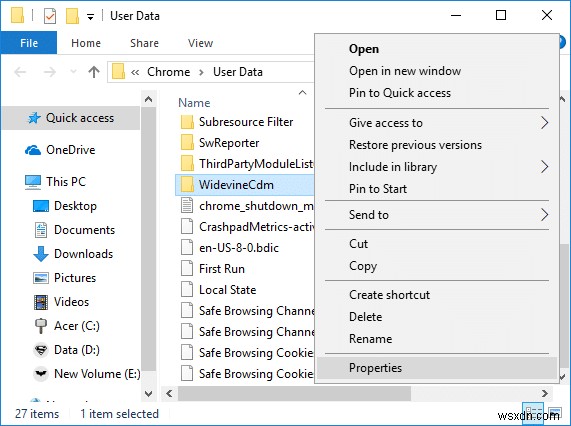This screenshot has height=426, width=571.
Task: Choose Rename from context menu
Action: pos(437,339)
